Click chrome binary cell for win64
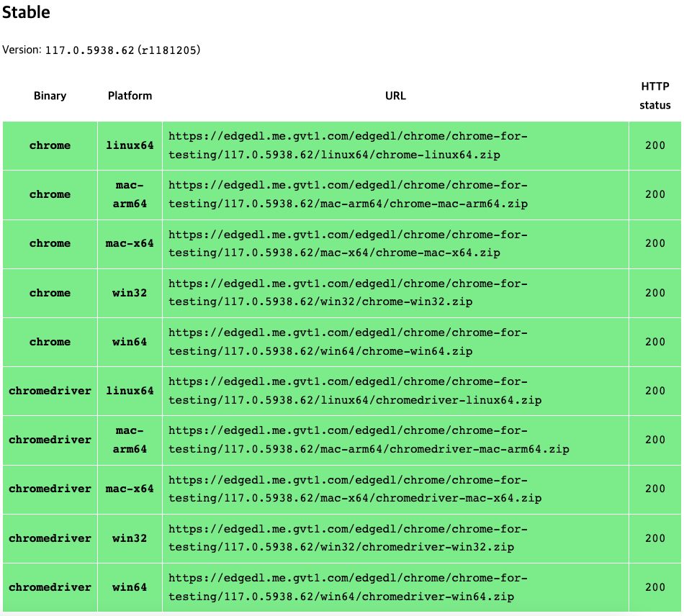684x616 pixels. (x=50, y=342)
